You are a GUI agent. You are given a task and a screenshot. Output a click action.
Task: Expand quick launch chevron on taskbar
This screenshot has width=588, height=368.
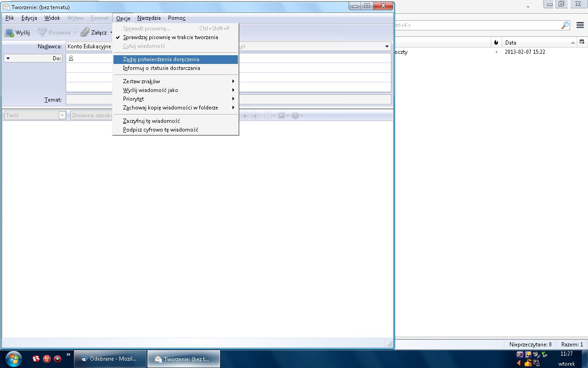pos(68,355)
